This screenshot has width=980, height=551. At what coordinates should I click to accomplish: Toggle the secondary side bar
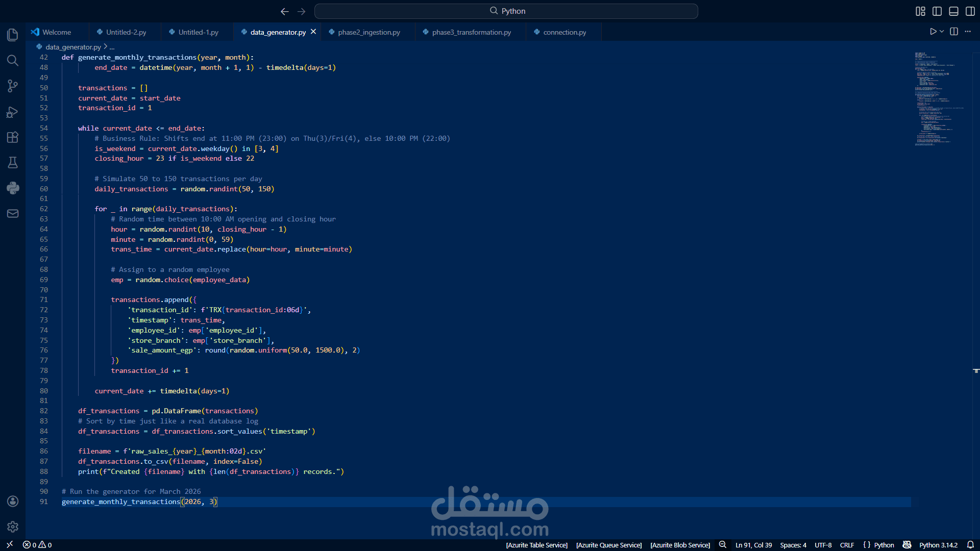970,11
